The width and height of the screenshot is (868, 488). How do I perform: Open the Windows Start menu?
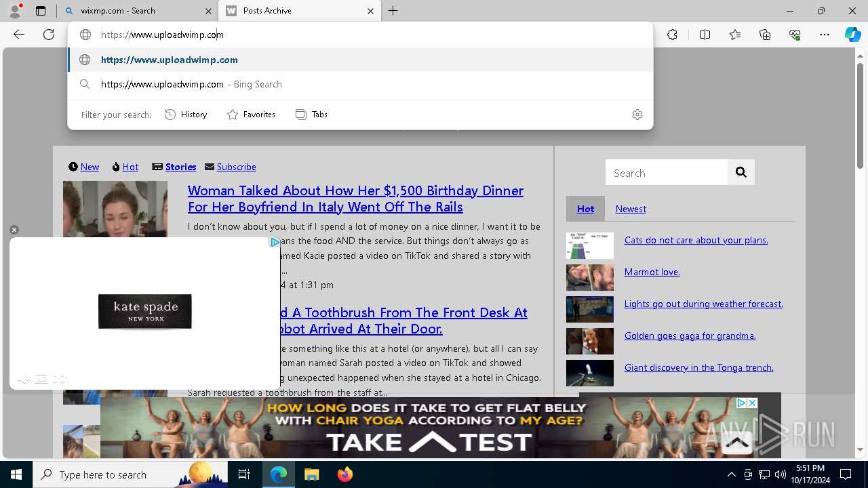(x=16, y=474)
